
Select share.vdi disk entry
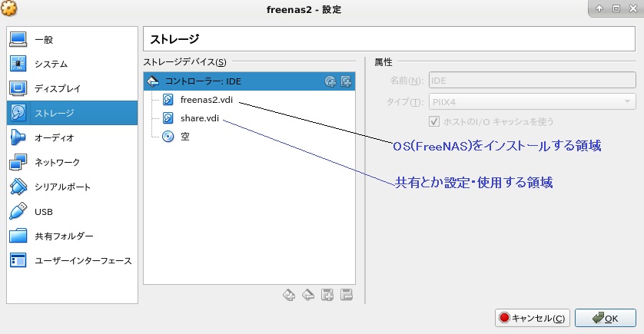pyautogui.click(x=200, y=118)
